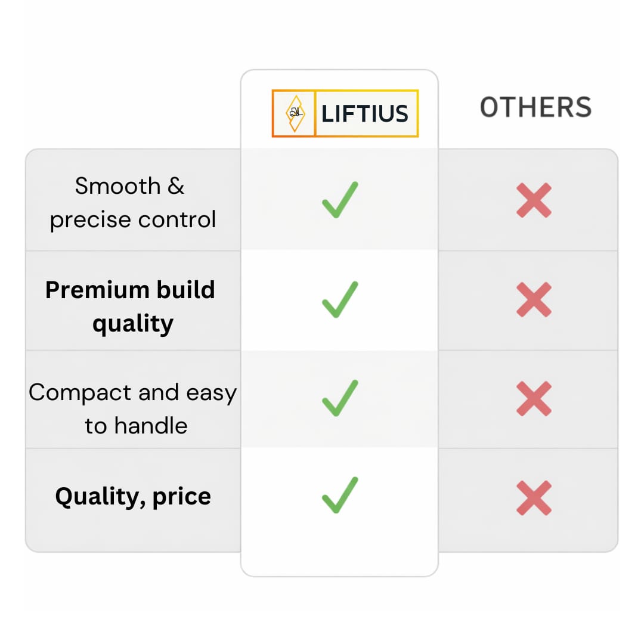Click red X for smooth & precise control
The width and height of the screenshot is (644, 644).
pyautogui.click(x=534, y=200)
